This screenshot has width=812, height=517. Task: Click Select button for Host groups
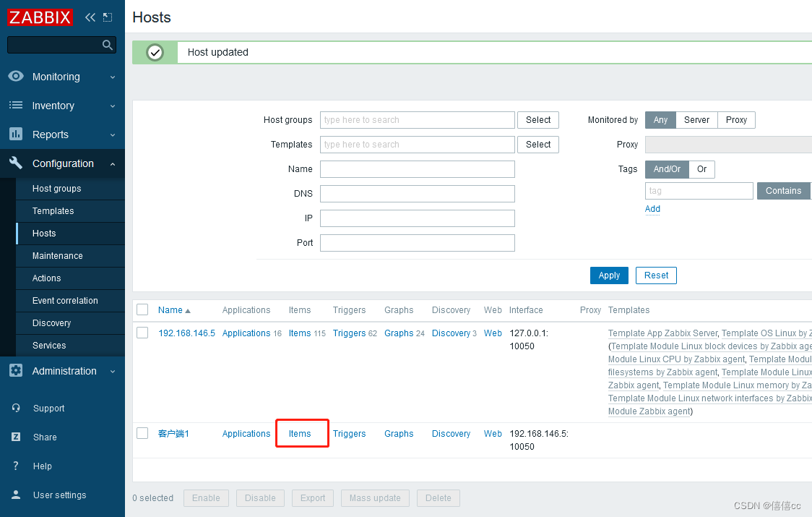pos(538,120)
